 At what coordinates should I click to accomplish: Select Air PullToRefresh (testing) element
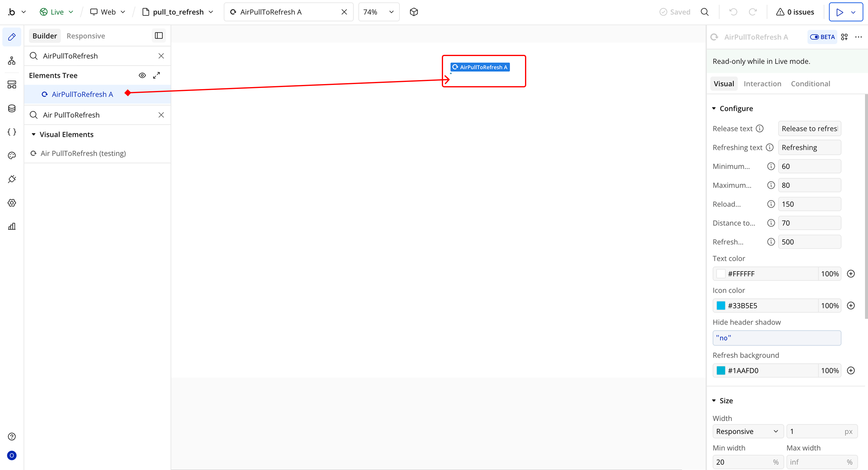click(x=83, y=154)
